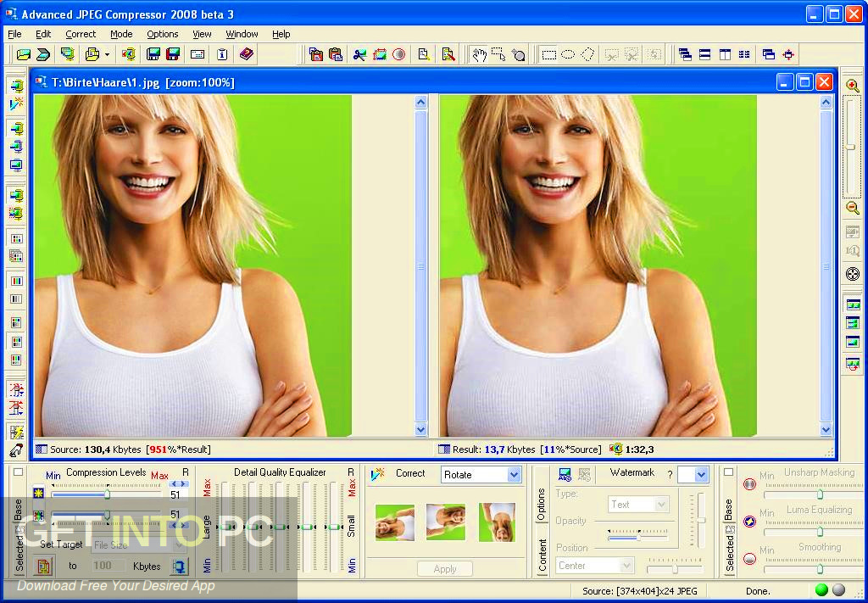This screenshot has width=868, height=603.
Task: Toggle the green status indicator light
Action: coord(821,589)
